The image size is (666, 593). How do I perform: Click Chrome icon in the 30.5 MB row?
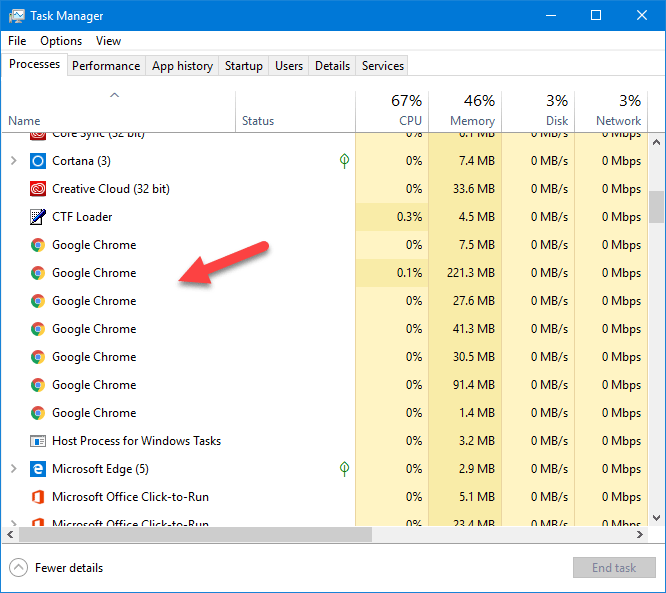click(x=38, y=357)
